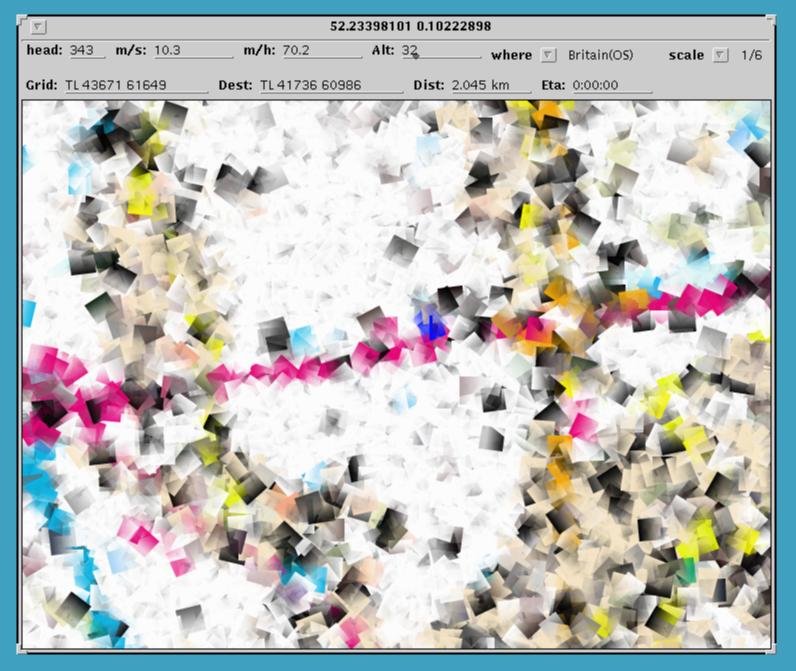Click the head field showing 343
This screenshot has height=671, width=796.
point(87,50)
